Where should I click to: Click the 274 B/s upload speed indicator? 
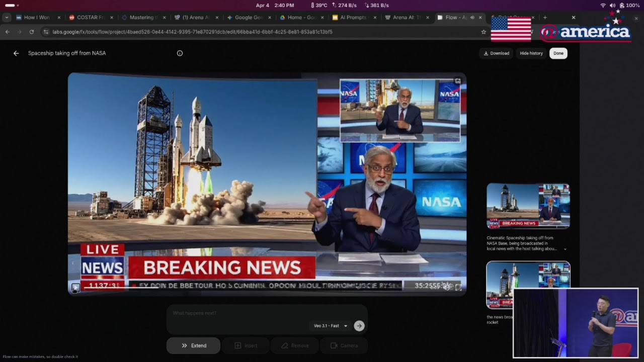tap(344, 5)
